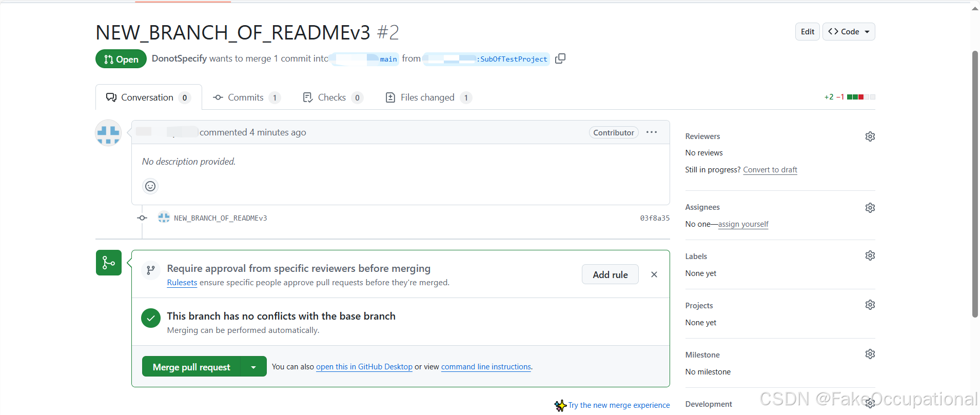Click assign yourself link
This screenshot has height=415, width=980.
[x=743, y=224]
